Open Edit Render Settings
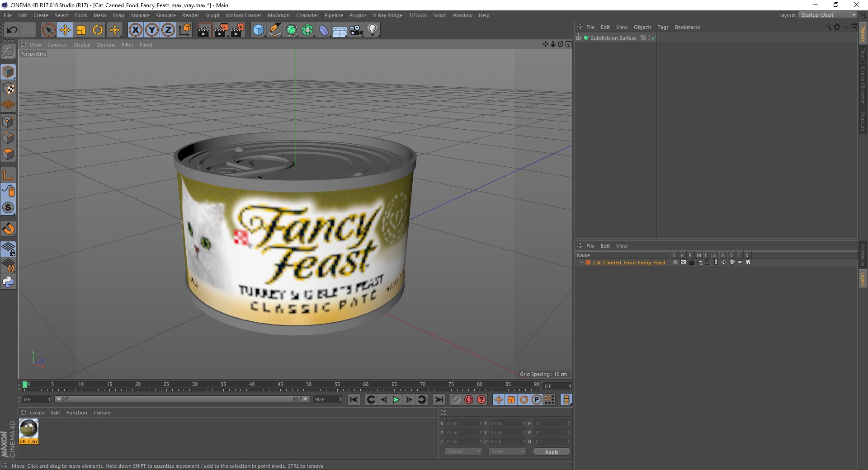This screenshot has height=470, width=868. coord(238,30)
